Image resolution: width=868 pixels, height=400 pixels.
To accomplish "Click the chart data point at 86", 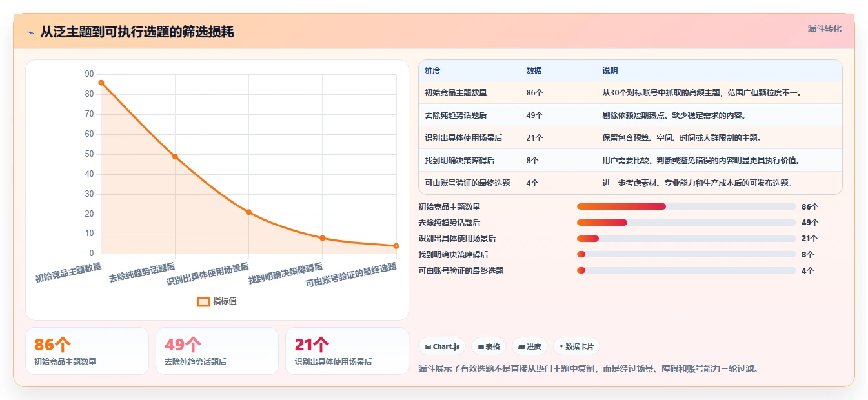I will (x=101, y=83).
